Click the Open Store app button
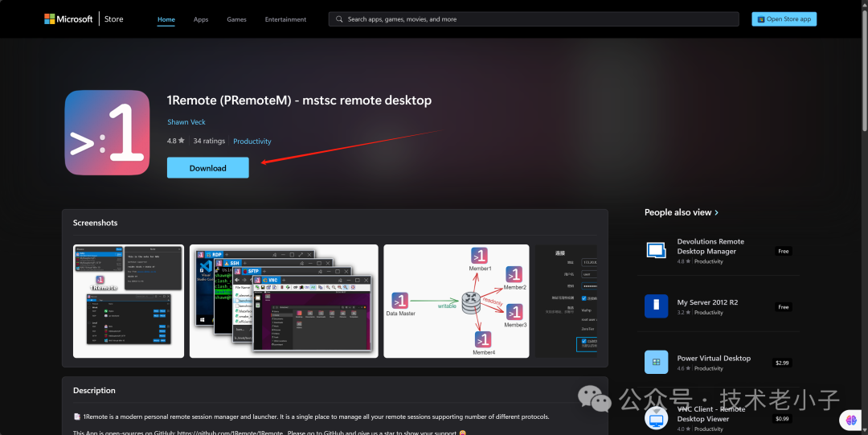 [784, 19]
